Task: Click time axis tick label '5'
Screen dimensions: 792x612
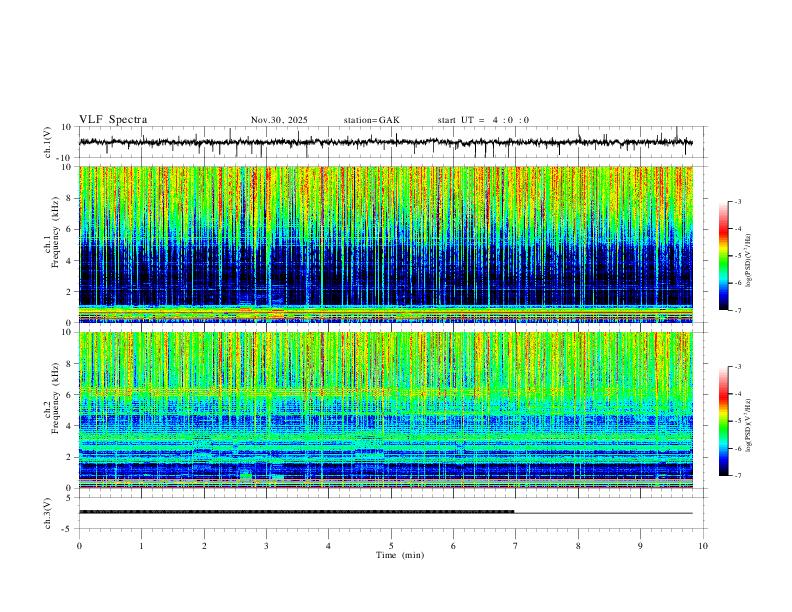Action: click(x=391, y=546)
